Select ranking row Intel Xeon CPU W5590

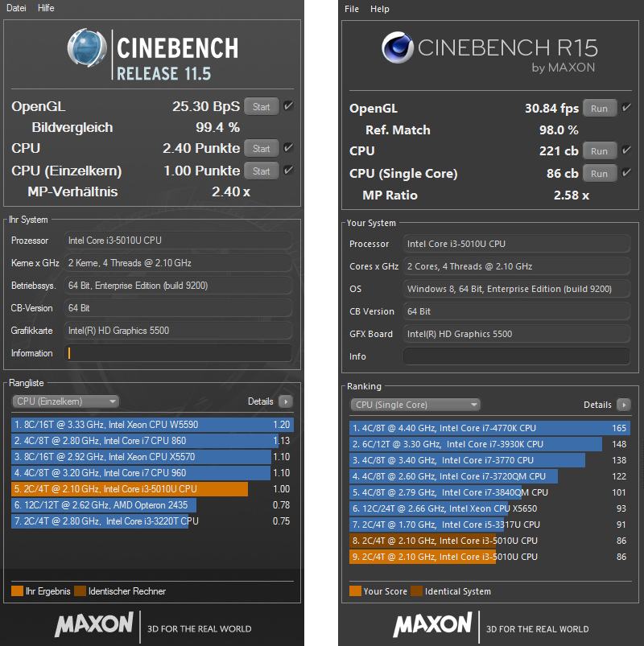pyautogui.click(x=152, y=425)
